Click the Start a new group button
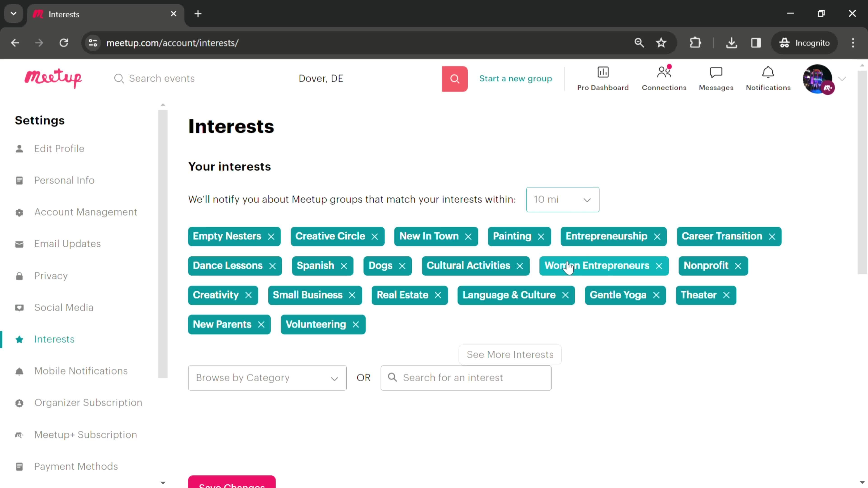Screen dimensions: 868x488 pyautogui.click(x=516, y=78)
